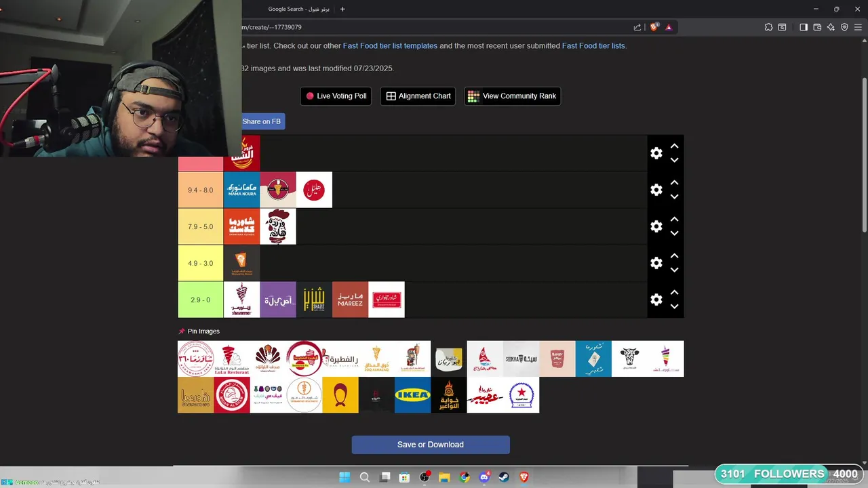The image size is (868, 488).
Task: Select the 9.4 - 8.0 tier label
Action: pyautogui.click(x=200, y=190)
